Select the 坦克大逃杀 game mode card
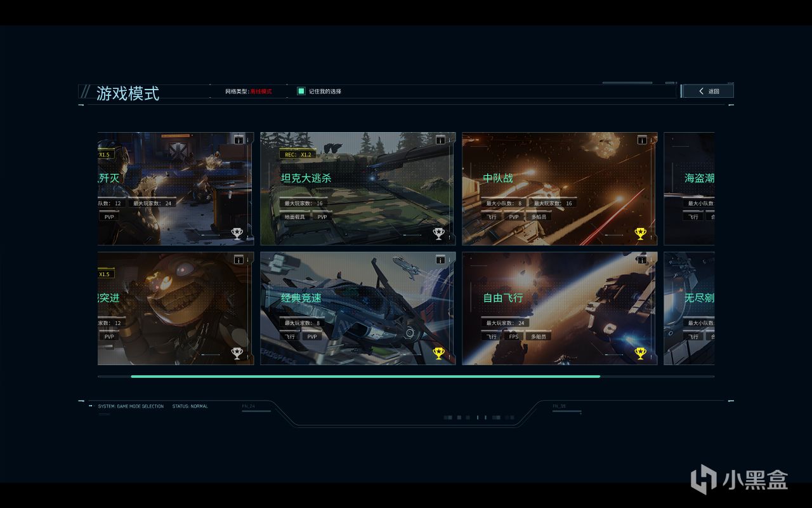Viewport: 812px width, 508px height. coord(358,189)
